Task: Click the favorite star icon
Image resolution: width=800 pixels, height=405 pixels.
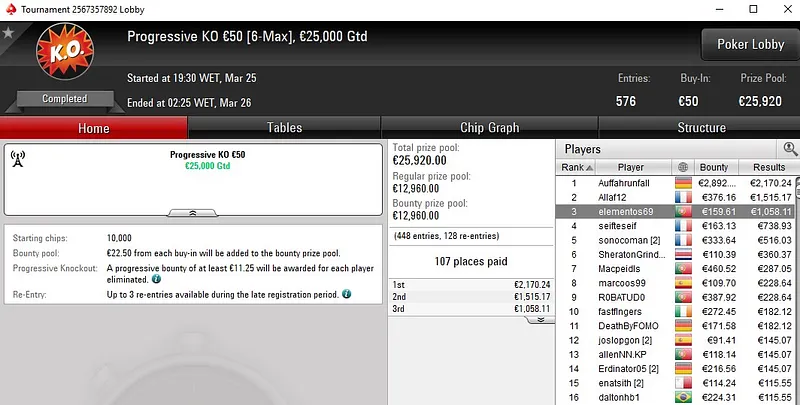Action: pyautogui.click(x=9, y=33)
